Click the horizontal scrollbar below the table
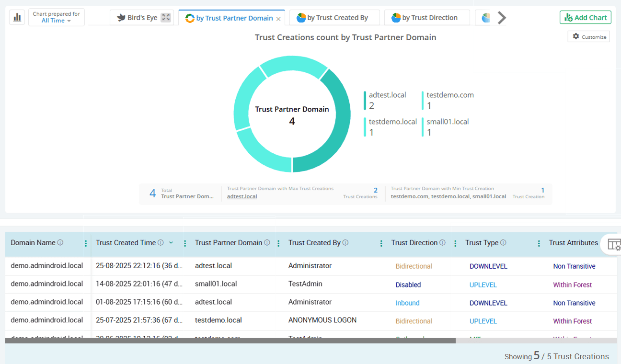This screenshot has width=621, height=364. click(230, 340)
